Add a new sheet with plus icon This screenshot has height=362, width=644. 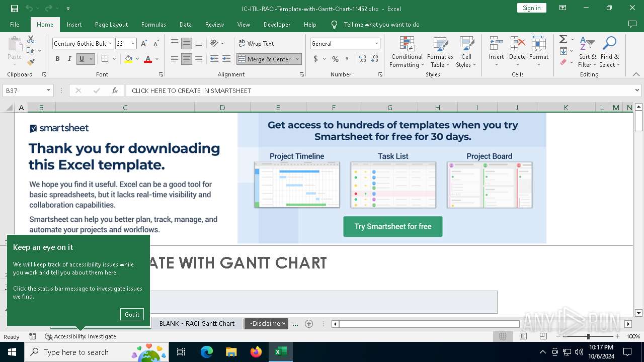pos(309,324)
